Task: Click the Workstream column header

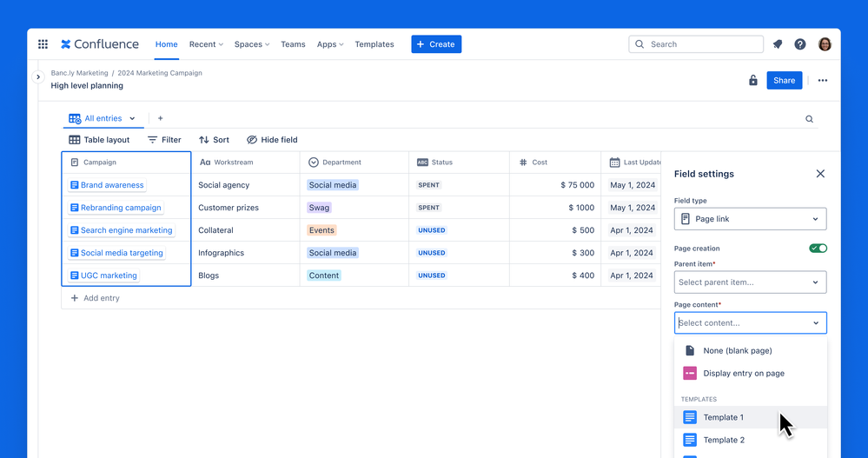Action: 245,163
